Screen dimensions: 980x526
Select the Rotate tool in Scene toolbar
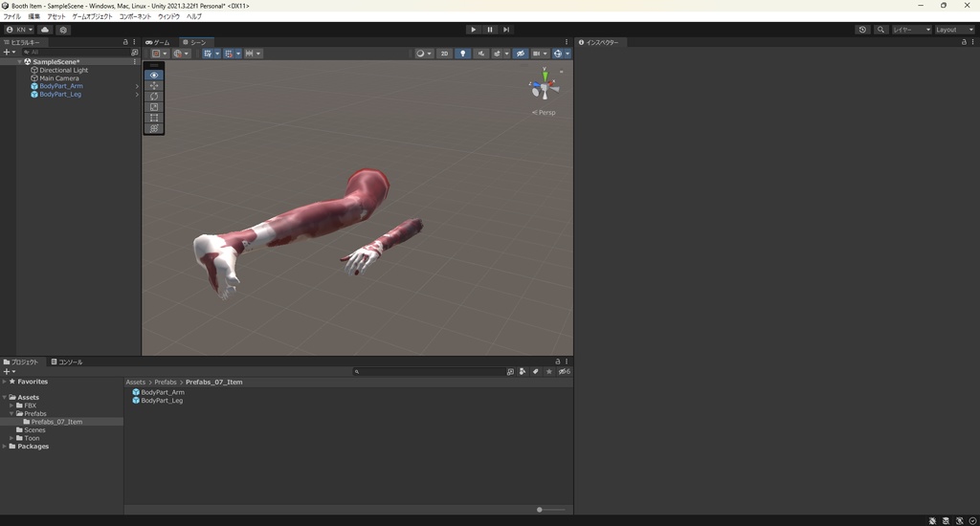pyautogui.click(x=154, y=97)
